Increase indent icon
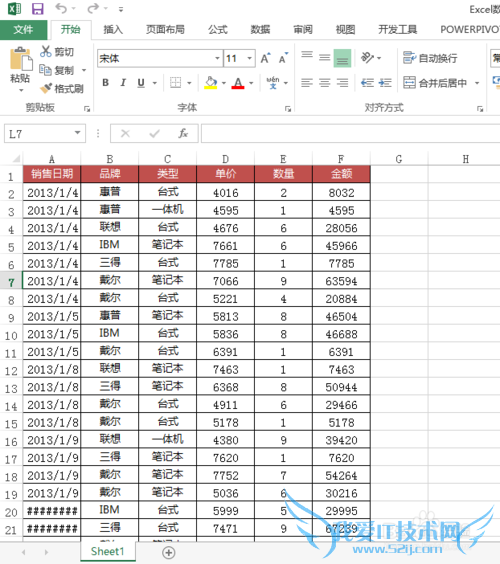 pyautogui.click(x=385, y=83)
